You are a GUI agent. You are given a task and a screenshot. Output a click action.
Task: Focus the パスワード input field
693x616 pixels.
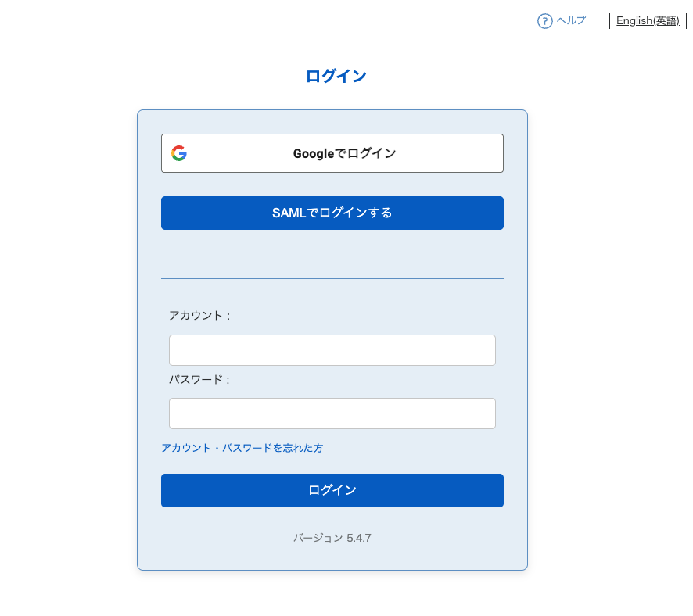(332, 414)
